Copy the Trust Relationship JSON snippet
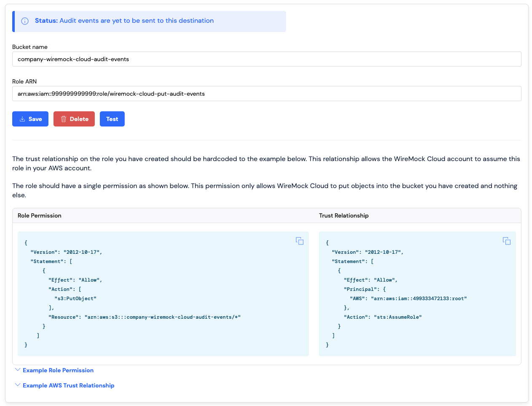The image size is (532, 406). [x=507, y=241]
